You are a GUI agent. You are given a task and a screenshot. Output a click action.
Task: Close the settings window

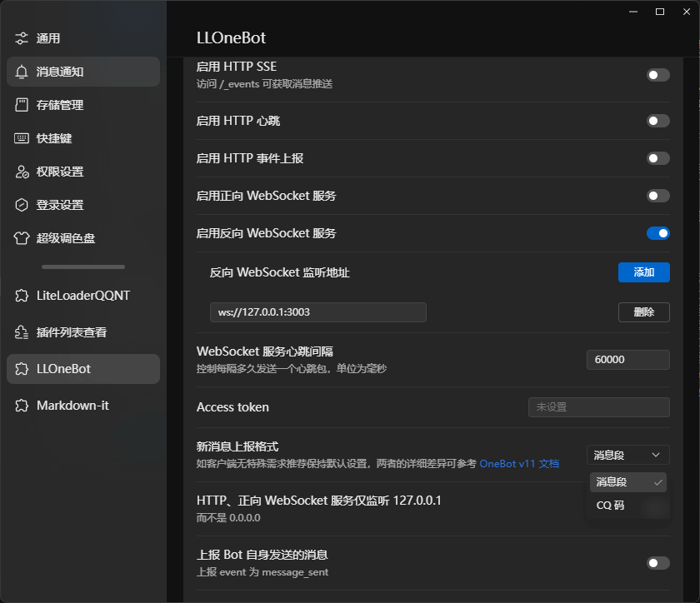tap(687, 12)
